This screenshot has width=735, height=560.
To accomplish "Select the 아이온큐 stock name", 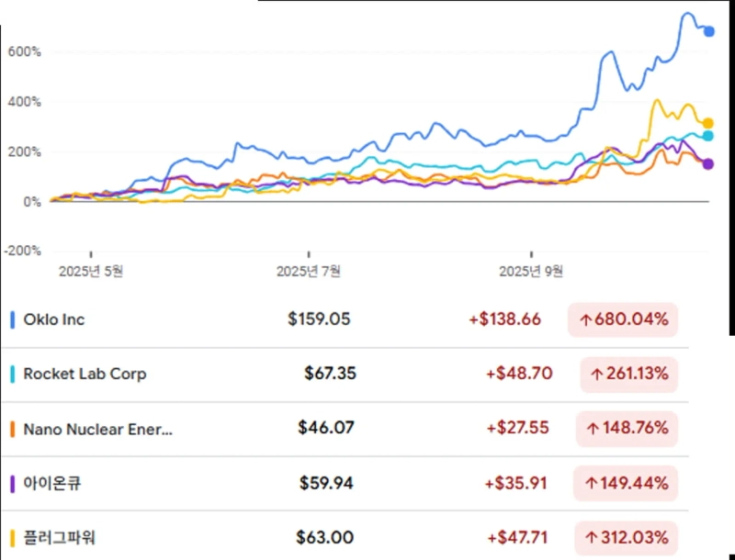I will click(x=51, y=483).
